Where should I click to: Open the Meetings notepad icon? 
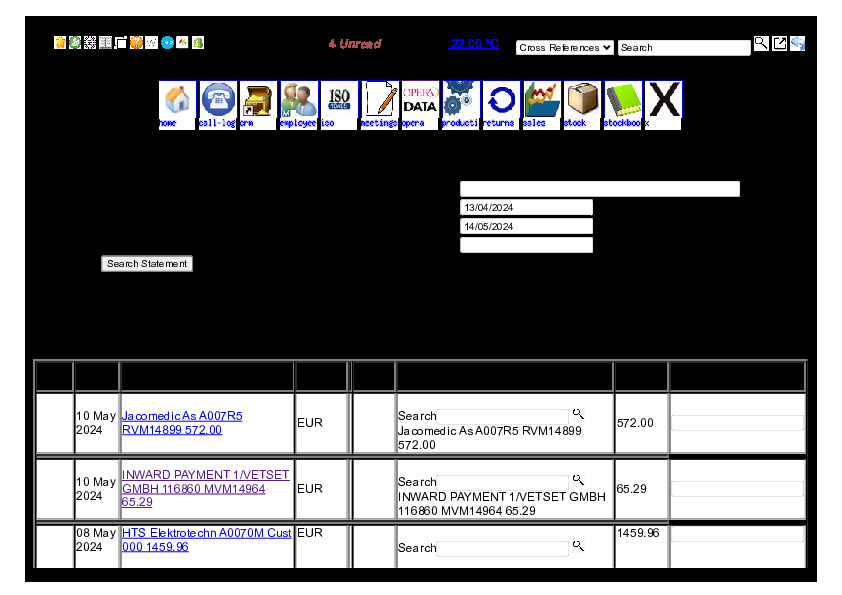click(380, 101)
